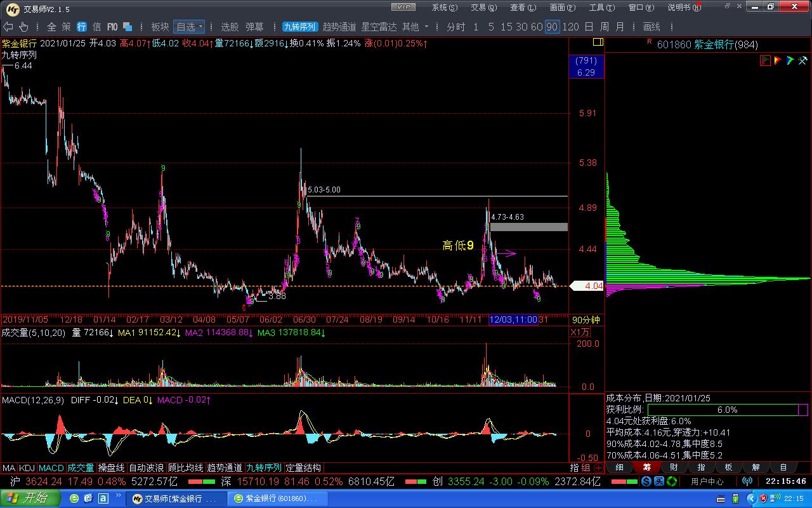Open the 查看(L) menu
Image resolution: width=812 pixels, height=508 pixels.
[523, 7]
